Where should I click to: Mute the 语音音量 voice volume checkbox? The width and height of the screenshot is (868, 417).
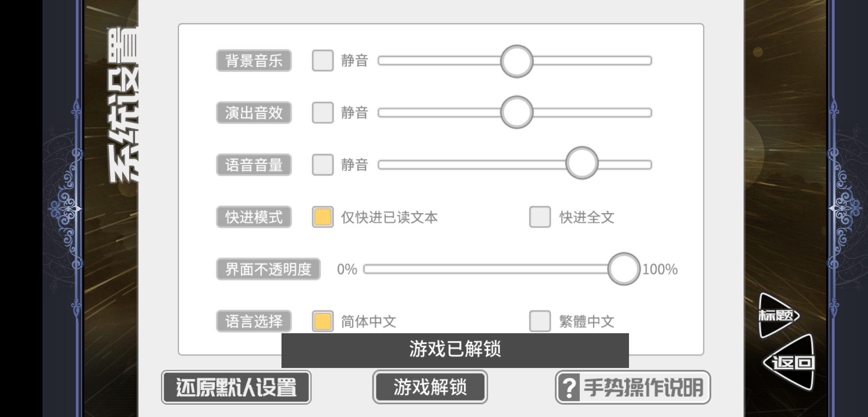[x=323, y=165]
